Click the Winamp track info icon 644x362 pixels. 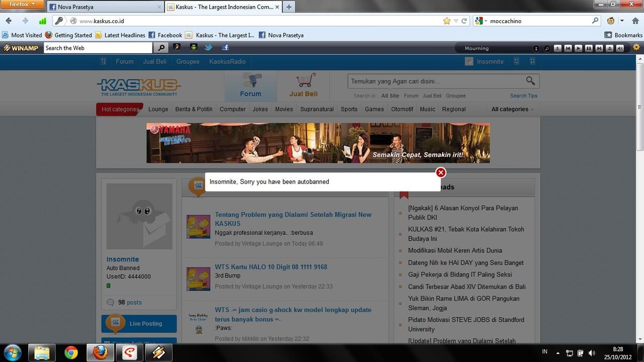[536, 48]
